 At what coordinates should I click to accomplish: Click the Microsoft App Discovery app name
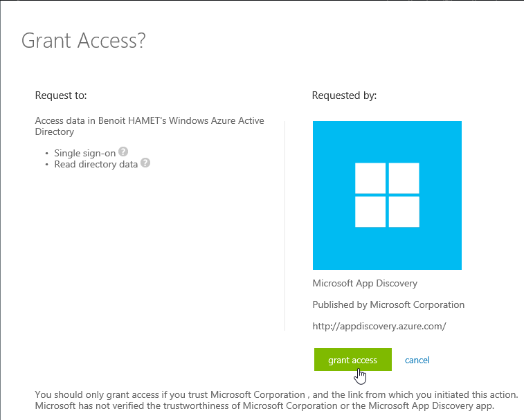pyautogui.click(x=365, y=283)
